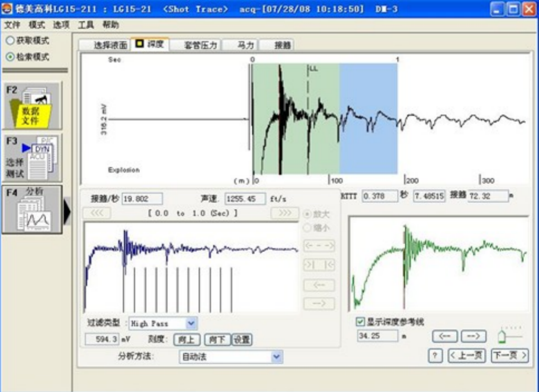Click the 声速 value input field
The height and width of the screenshot is (392, 539).
tap(245, 199)
